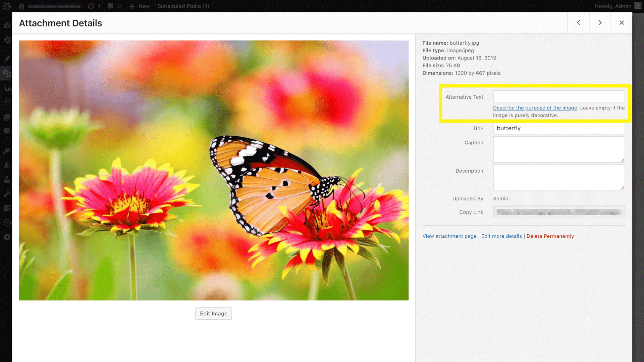Open 'Describe the purpose of the image' link
This screenshot has width=644, height=362.
pos(535,108)
